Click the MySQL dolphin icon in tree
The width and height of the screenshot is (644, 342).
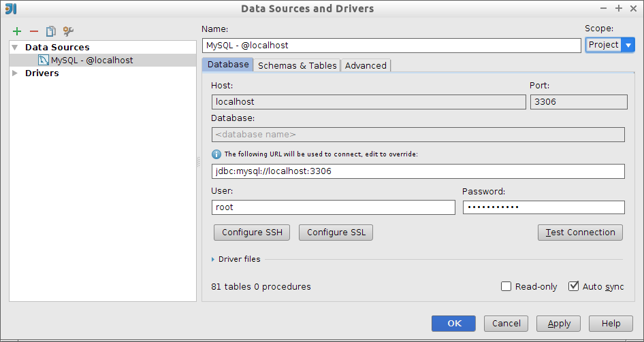(x=44, y=61)
